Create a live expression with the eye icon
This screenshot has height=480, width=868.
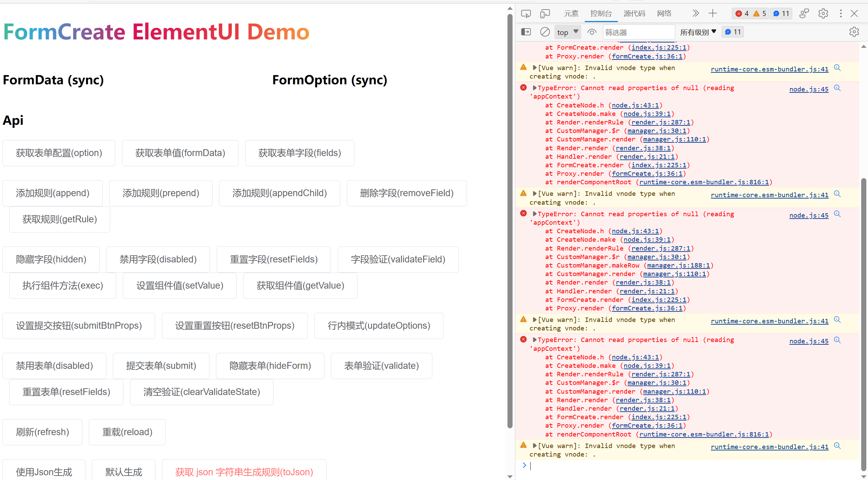591,32
